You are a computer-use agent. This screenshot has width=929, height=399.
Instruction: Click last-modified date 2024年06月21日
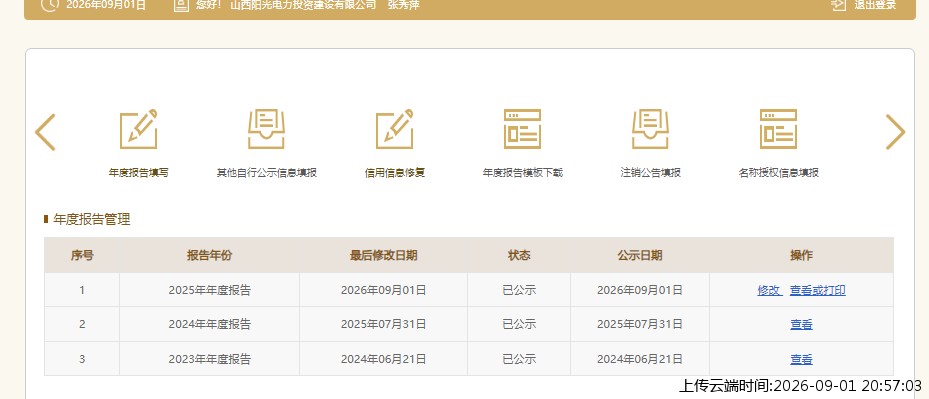(383, 359)
